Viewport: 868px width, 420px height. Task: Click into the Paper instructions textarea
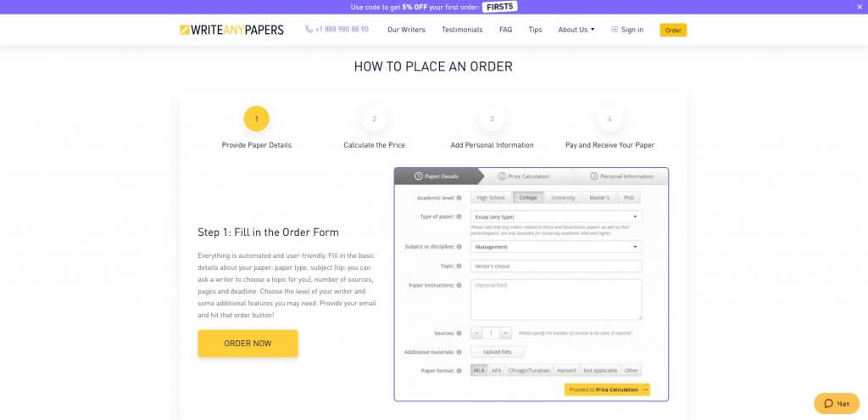click(x=556, y=300)
